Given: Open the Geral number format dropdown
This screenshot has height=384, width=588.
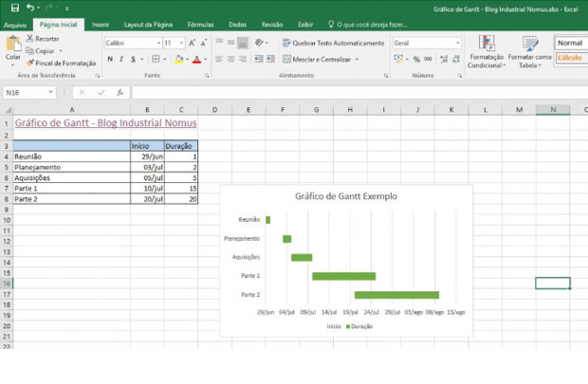Looking at the screenshot, I should (x=458, y=43).
